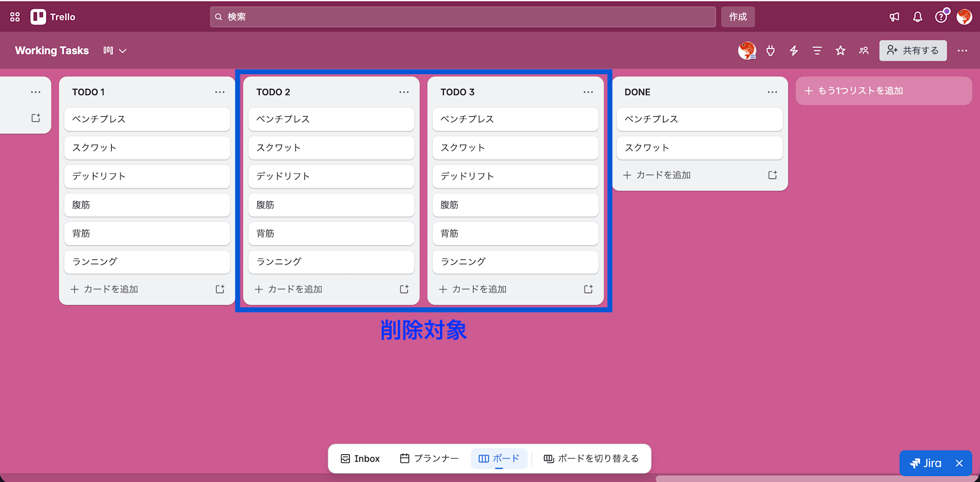Image resolution: width=980 pixels, height=482 pixels.
Task: Open DONE list actions menu
Action: 773,92
